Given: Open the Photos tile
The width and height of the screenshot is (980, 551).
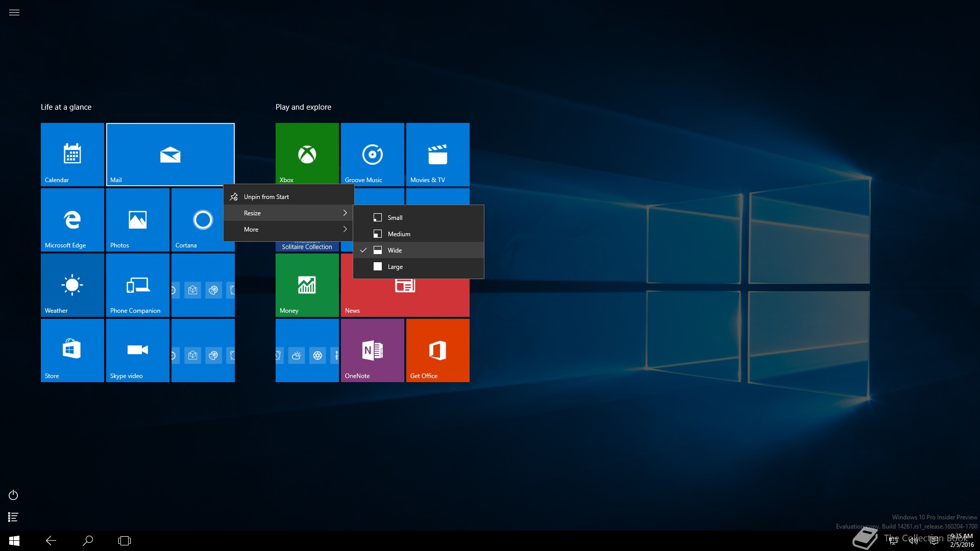Looking at the screenshot, I should click(x=137, y=219).
